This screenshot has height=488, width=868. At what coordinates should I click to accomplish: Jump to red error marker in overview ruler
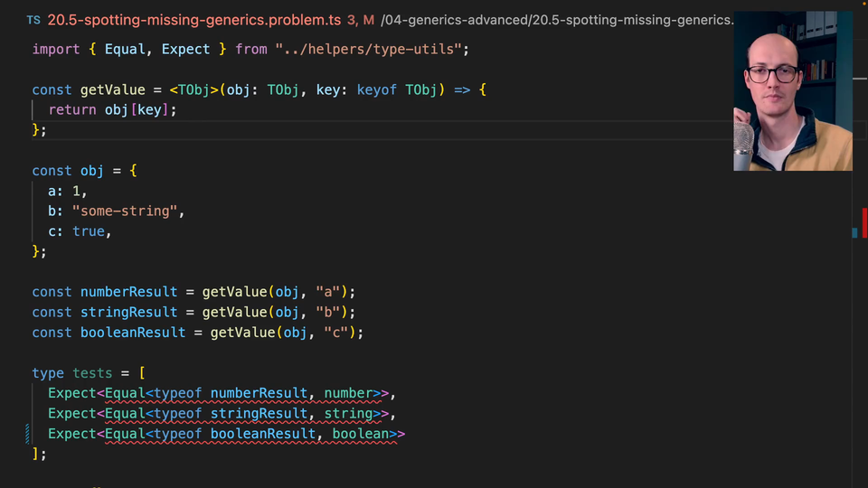(x=863, y=221)
